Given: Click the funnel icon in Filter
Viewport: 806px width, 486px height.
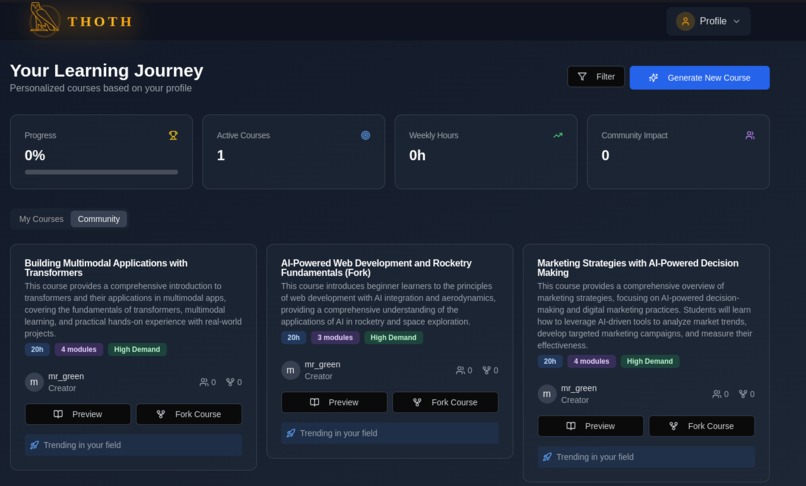Looking at the screenshot, I should click(x=582, y=77).
